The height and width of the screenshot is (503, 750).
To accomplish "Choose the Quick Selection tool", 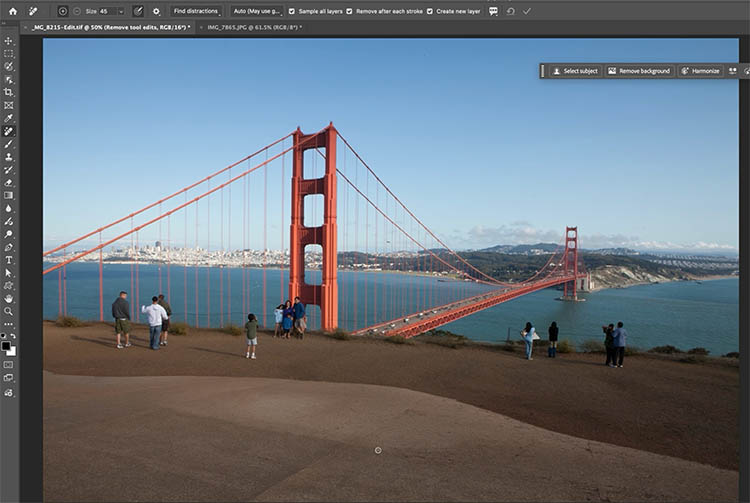I will [x=9, y=67].
